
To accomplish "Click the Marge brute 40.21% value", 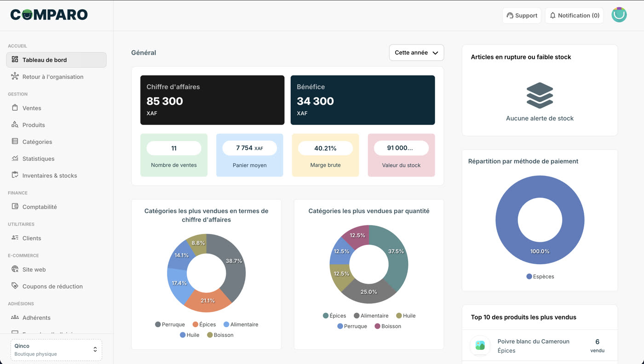I will pyautogui.click(x=325, y=148).
